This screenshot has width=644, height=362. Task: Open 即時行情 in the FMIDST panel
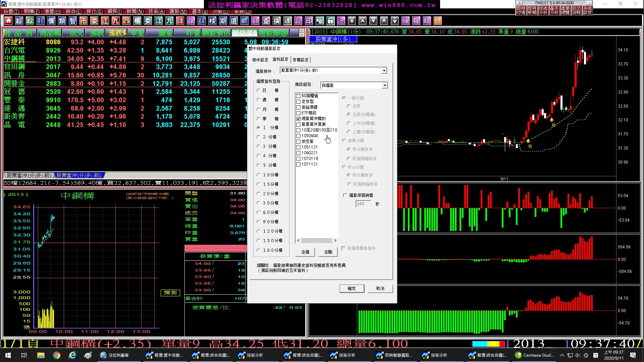521,10
